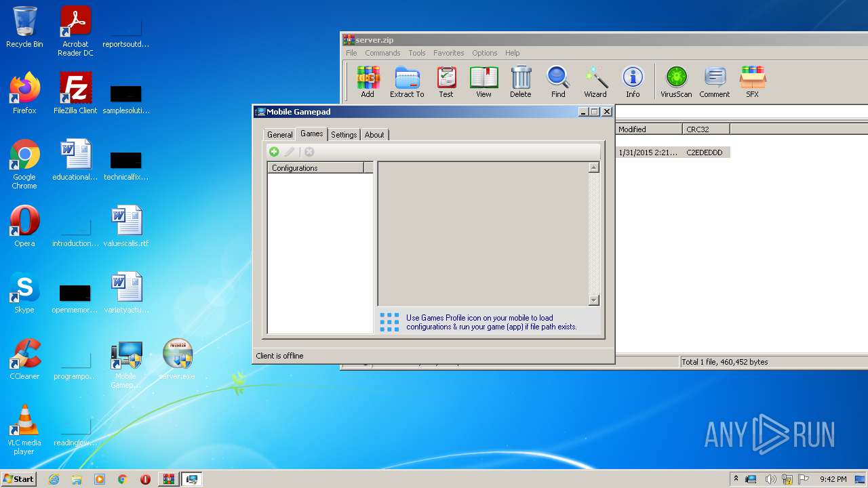Select the varietyactu document on desktop
The height and width of the screenshot is (488, 868).
(x=126, y=293)
